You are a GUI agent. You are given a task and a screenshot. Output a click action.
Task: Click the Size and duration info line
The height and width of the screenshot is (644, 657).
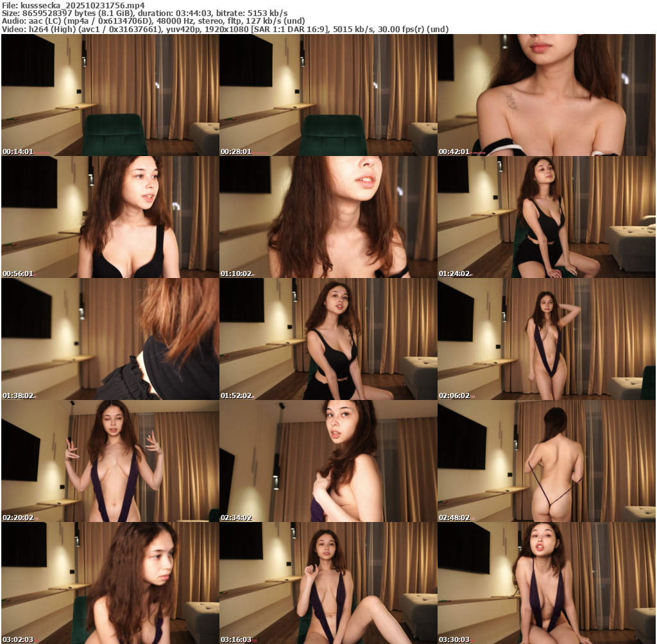(x=144, y=13)
